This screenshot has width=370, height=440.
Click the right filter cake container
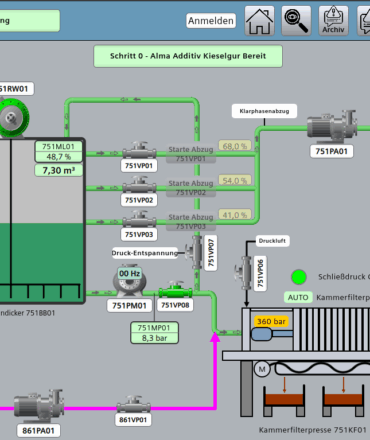click(x=343, y=401)
